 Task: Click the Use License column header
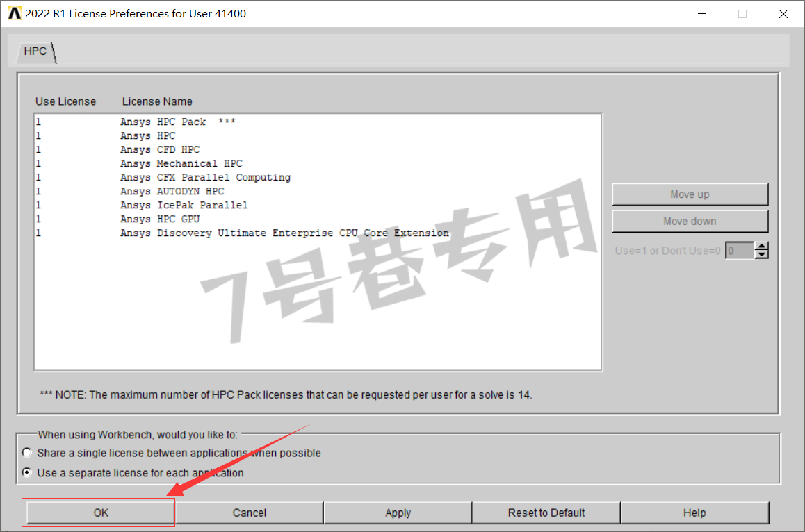pos(66,101)
